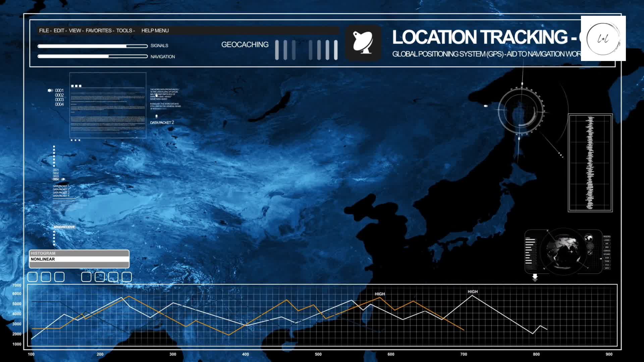
Task: Toggle the third square box in left group
Action: pos(59,277)
